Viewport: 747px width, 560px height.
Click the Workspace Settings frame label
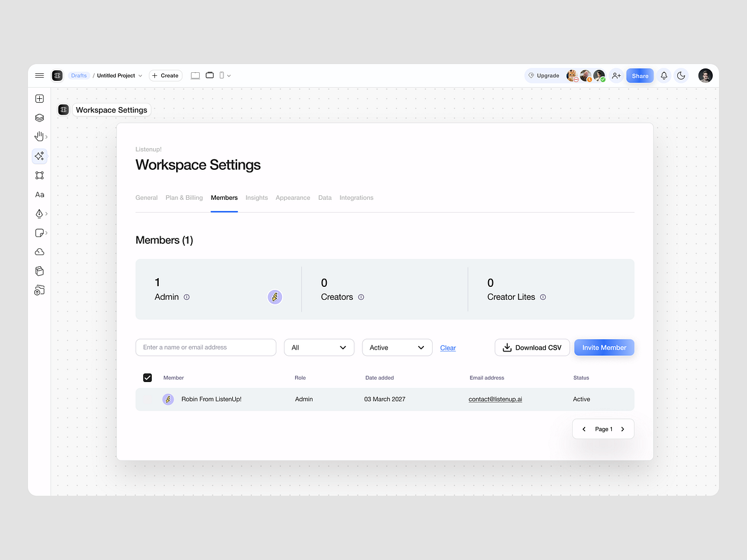[112, 110]
